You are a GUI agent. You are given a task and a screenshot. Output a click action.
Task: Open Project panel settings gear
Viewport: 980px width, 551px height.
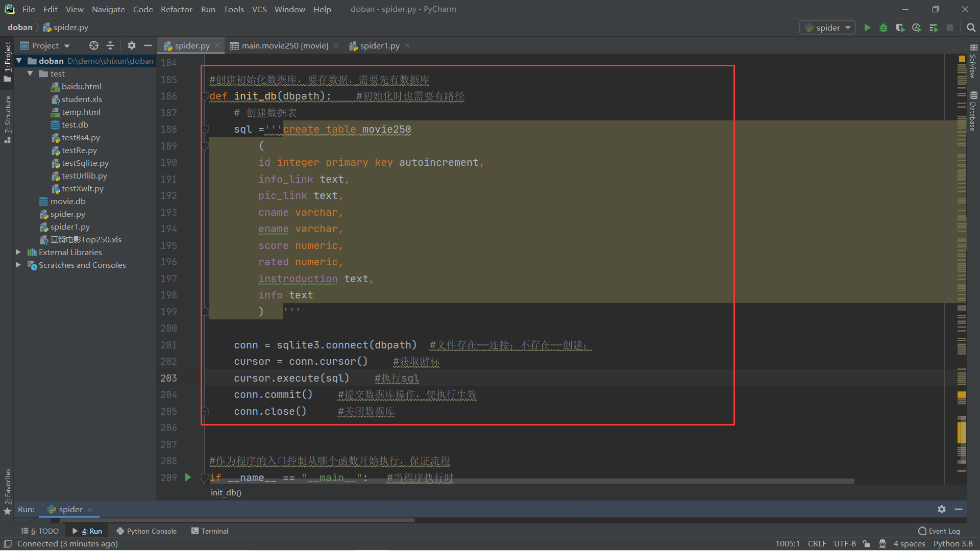[x=132, y=45]
